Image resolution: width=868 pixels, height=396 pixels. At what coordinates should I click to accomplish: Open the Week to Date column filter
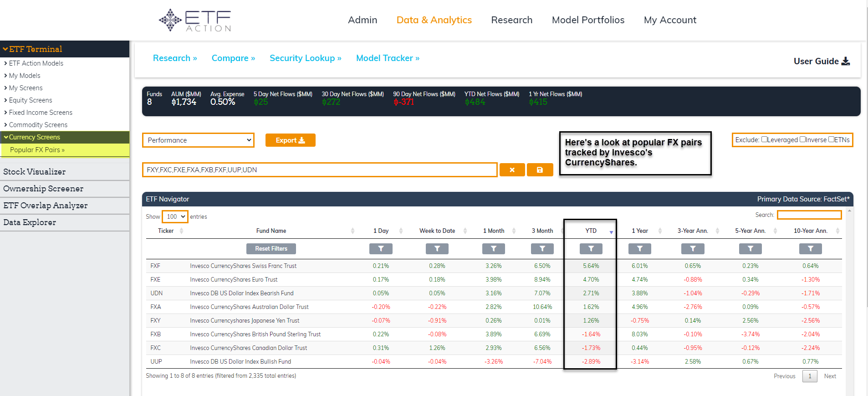click(437, 249)
